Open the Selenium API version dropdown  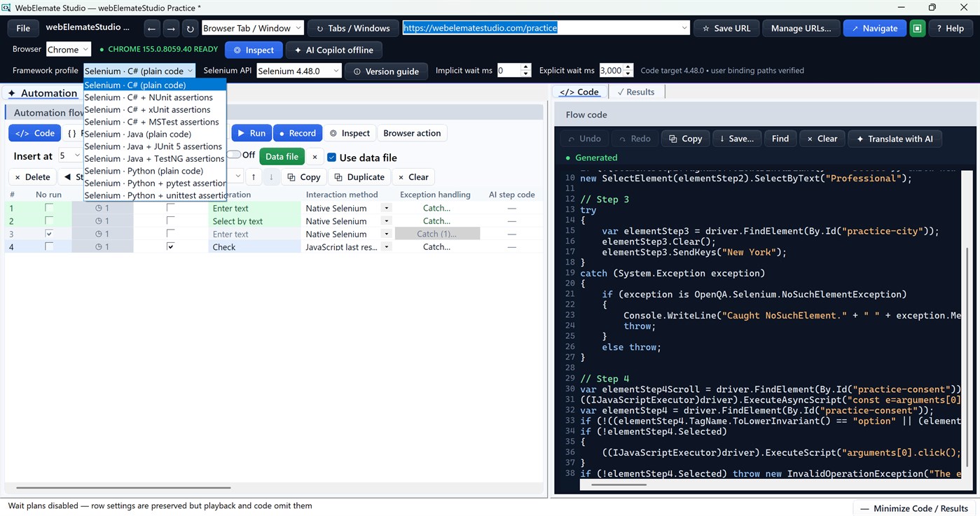299,71
